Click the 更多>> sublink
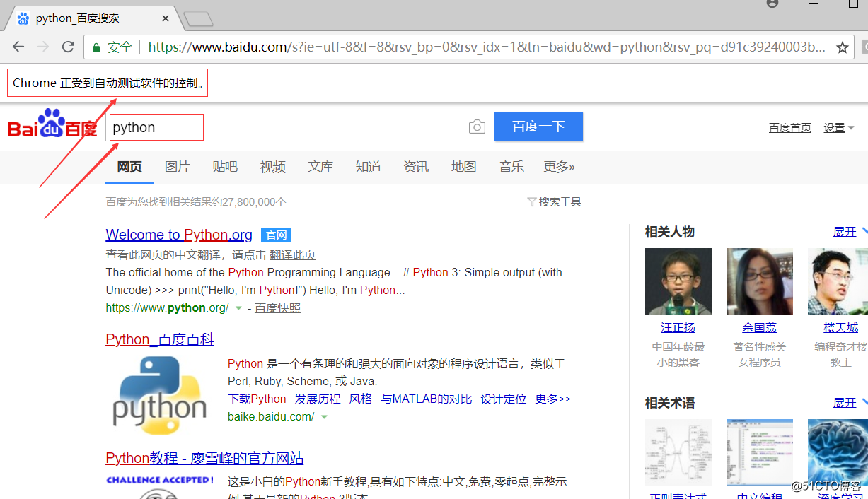Screen dimensions: 868x499 click(553, 399)
